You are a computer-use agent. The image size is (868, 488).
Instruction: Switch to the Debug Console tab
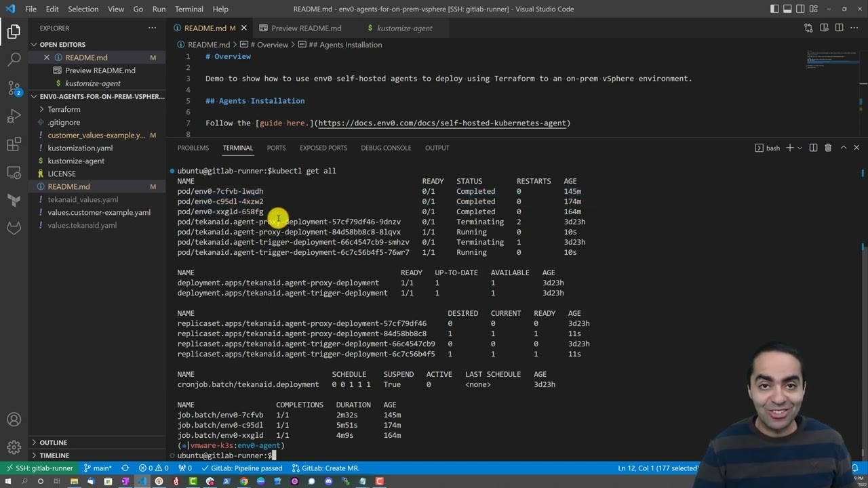coord(386,148)
